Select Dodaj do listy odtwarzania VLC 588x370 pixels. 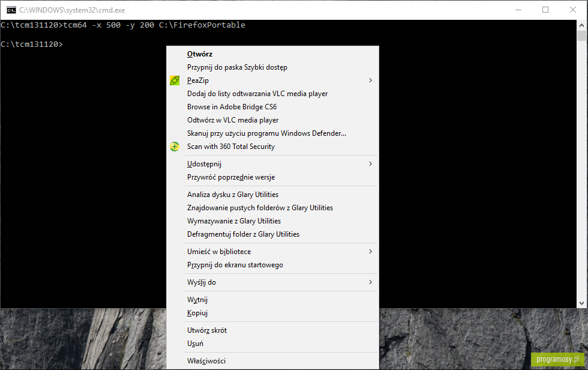(x=272, y=94)
